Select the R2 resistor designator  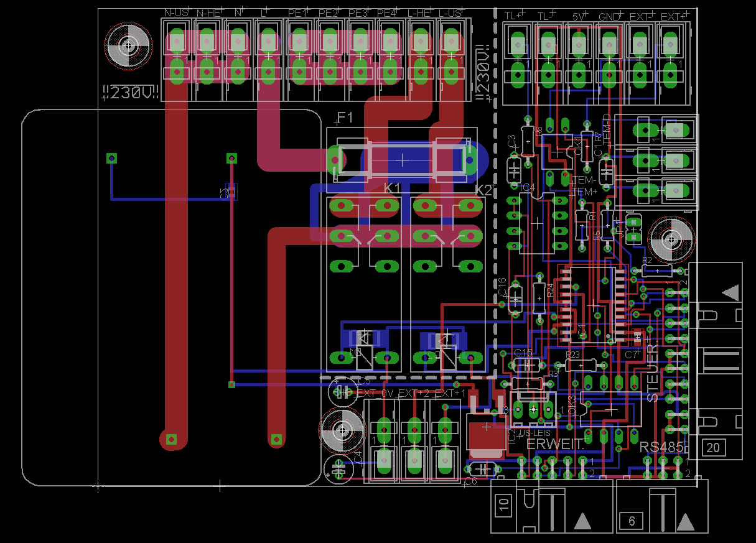(x=647, y=260)
